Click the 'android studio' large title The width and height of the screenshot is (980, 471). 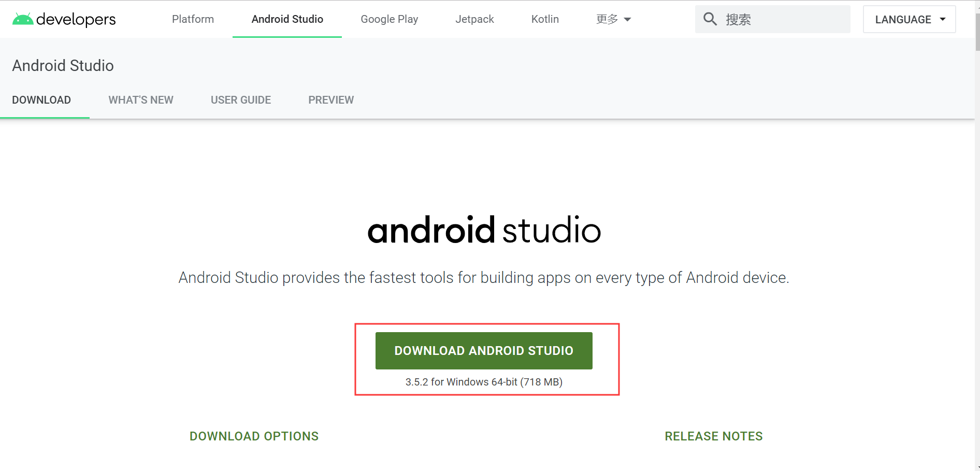point(484,230)
